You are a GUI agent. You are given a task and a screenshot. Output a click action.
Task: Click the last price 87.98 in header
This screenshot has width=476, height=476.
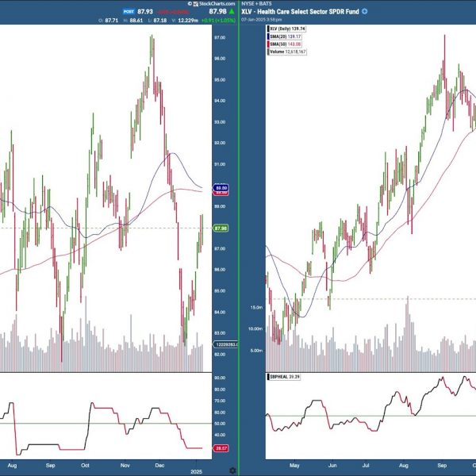[x=217, y=12]
